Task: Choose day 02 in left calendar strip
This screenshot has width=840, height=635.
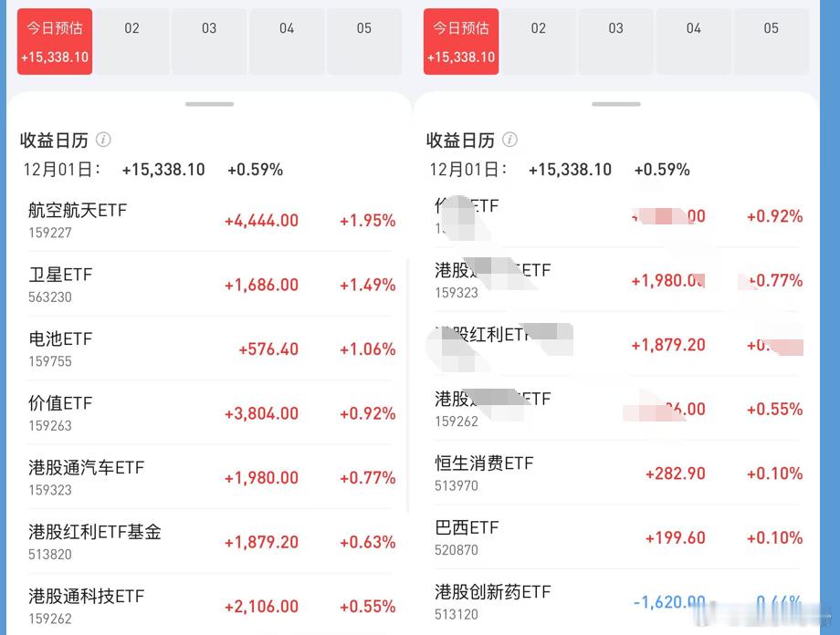Action: [x=132, y=42]
